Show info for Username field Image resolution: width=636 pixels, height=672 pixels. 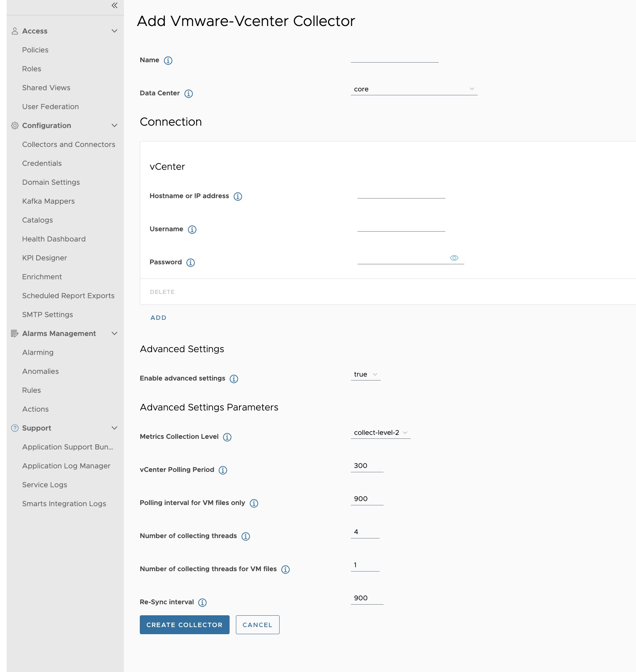click(192, 230)
